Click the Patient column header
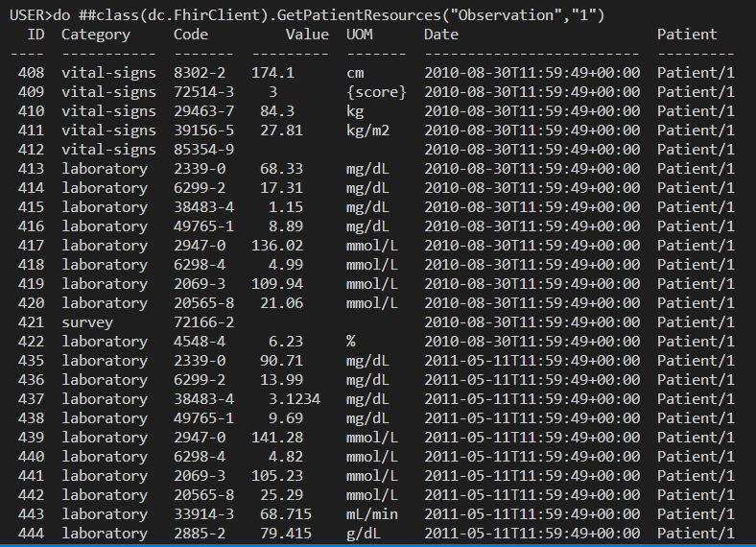756x547 pixels. pos(687,35)
